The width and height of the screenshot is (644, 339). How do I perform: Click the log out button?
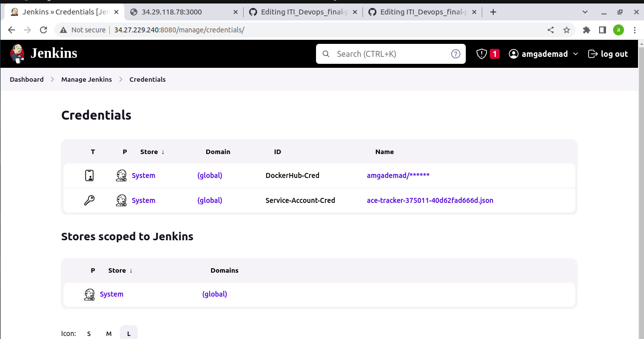coord(608,54)
